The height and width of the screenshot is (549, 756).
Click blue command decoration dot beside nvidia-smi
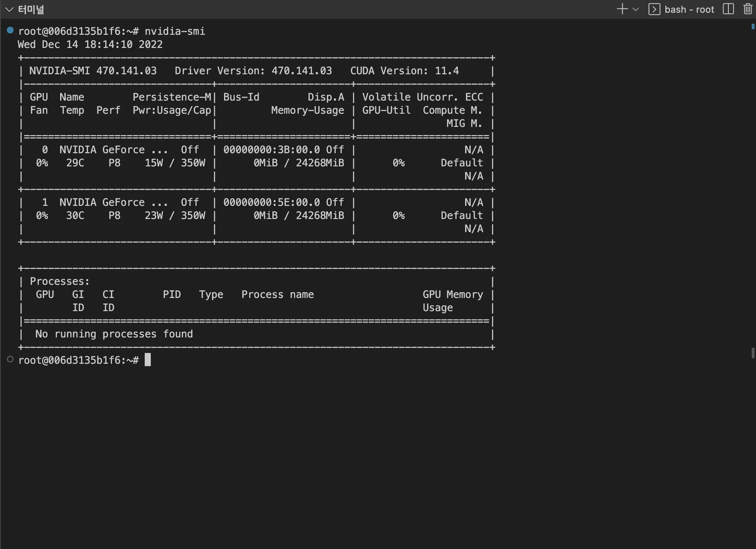(x=10, y=30)
